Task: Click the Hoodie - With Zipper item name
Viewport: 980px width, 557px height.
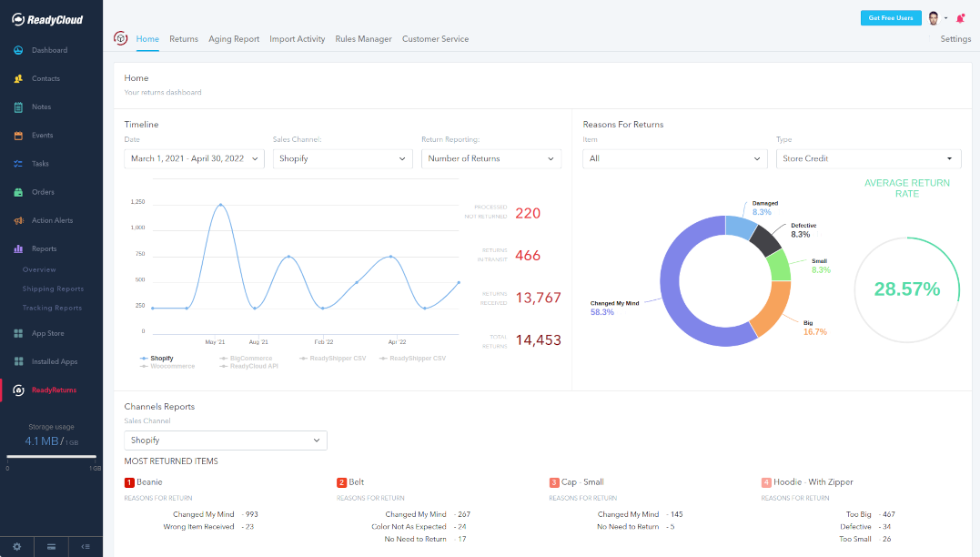Action: [813, 482]
